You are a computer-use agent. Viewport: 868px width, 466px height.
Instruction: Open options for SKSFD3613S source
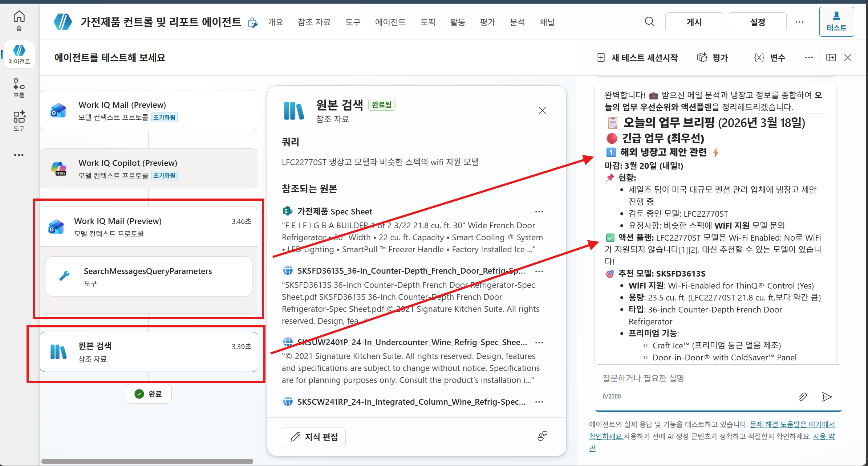pos(539,271)
